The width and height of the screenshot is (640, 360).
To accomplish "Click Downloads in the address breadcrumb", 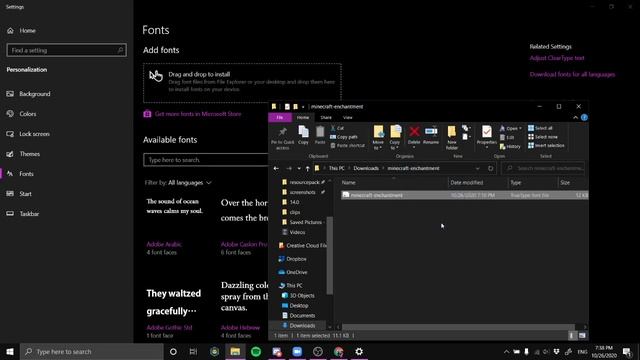I will pos(366,168).
